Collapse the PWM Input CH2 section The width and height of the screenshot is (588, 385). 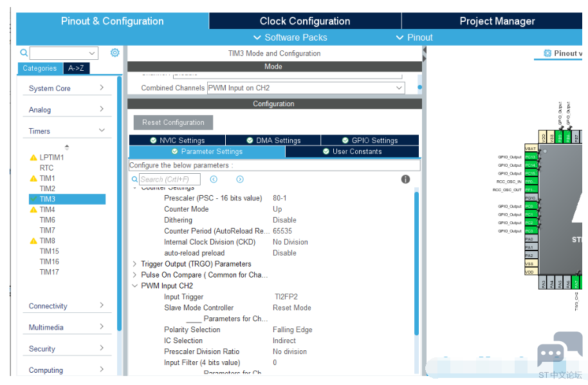(134, 286)
